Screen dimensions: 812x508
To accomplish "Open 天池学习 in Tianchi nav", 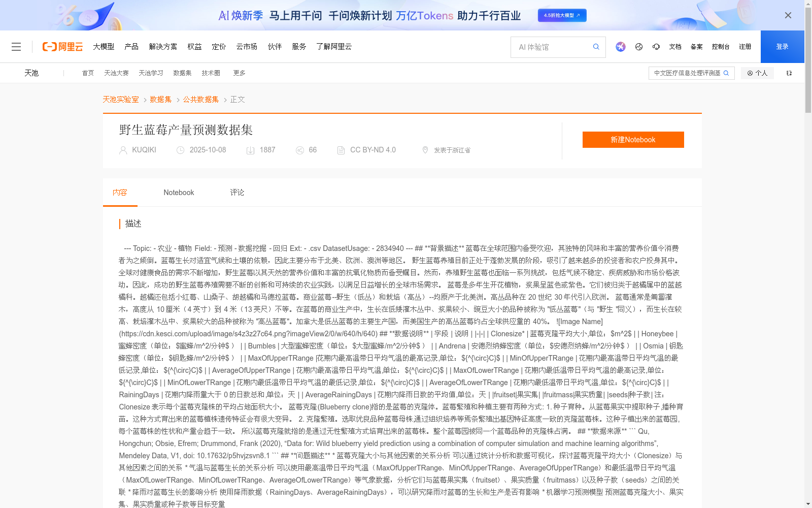I will pyautogui.click(x=151, y=73).
